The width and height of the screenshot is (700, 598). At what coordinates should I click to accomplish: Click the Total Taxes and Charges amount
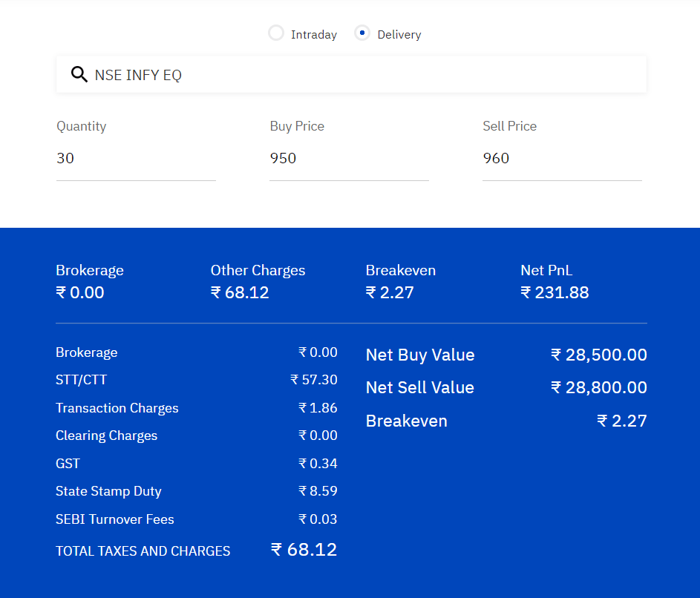(304, 550)
